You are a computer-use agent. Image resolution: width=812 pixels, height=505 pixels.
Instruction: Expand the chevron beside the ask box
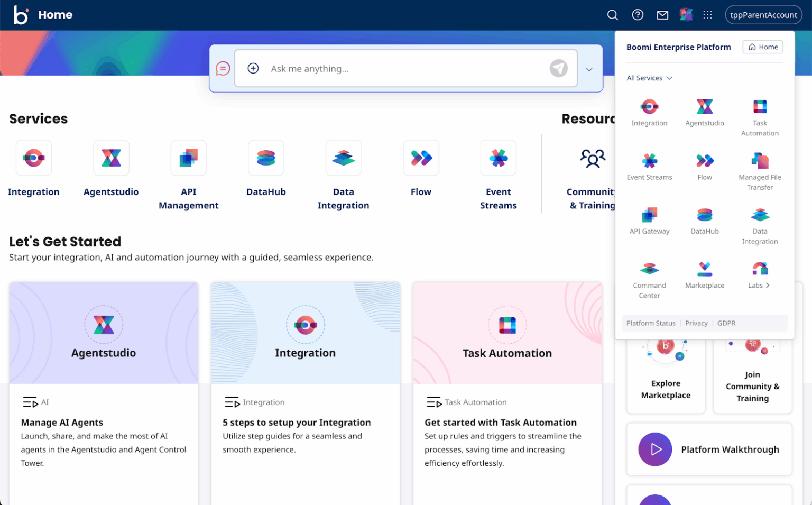tap(589, 69)
